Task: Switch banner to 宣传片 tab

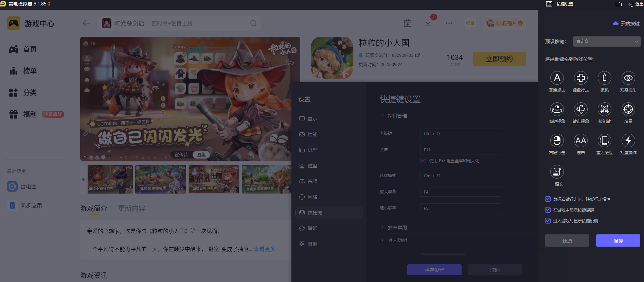Action: pyautogui.click(x=181, y=155)
